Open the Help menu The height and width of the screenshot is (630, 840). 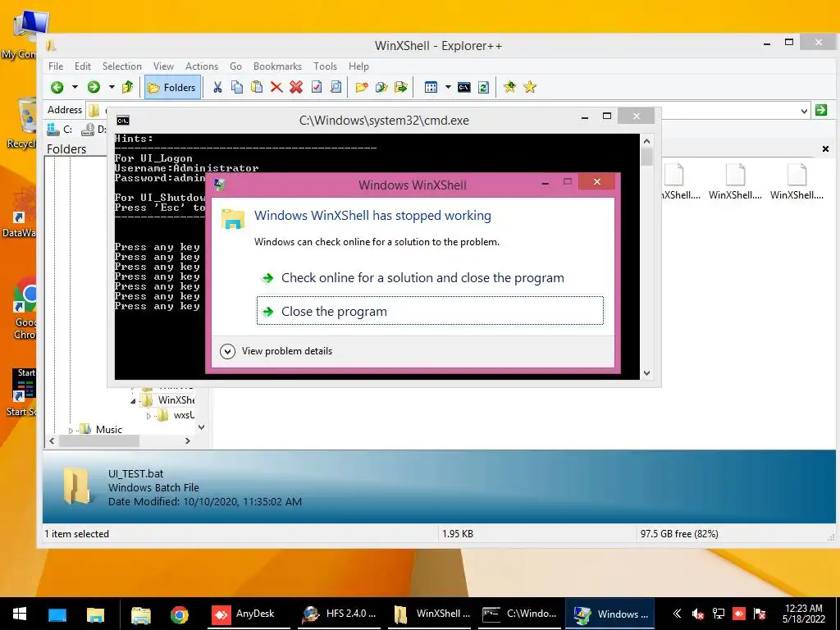click(358, 66)
